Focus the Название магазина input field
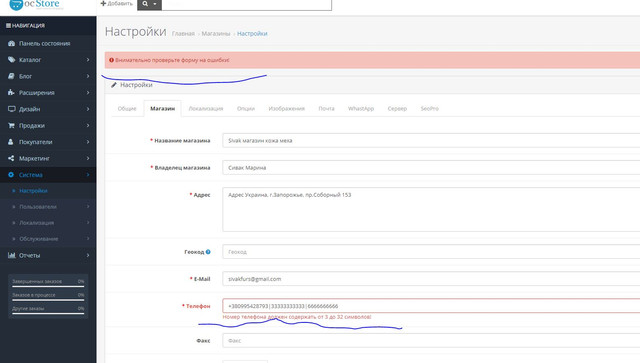This screenshot has width=640, height=363. tap(431, 140)
